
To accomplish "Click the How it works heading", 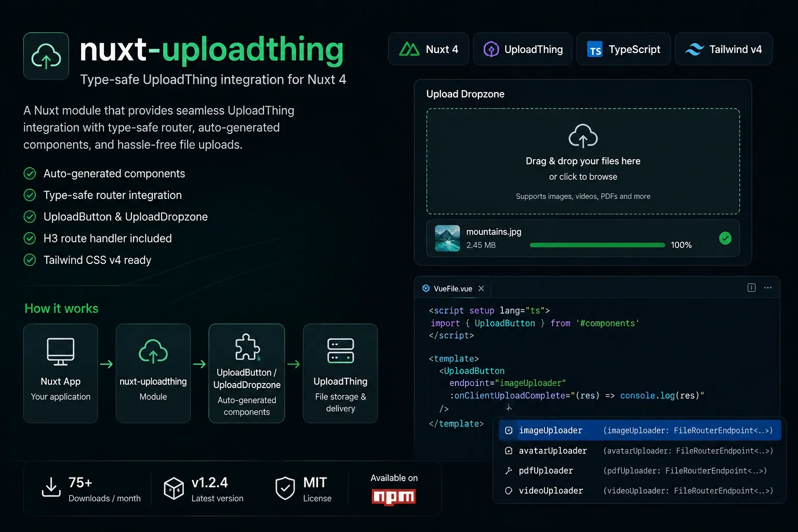I will [61, 309].
